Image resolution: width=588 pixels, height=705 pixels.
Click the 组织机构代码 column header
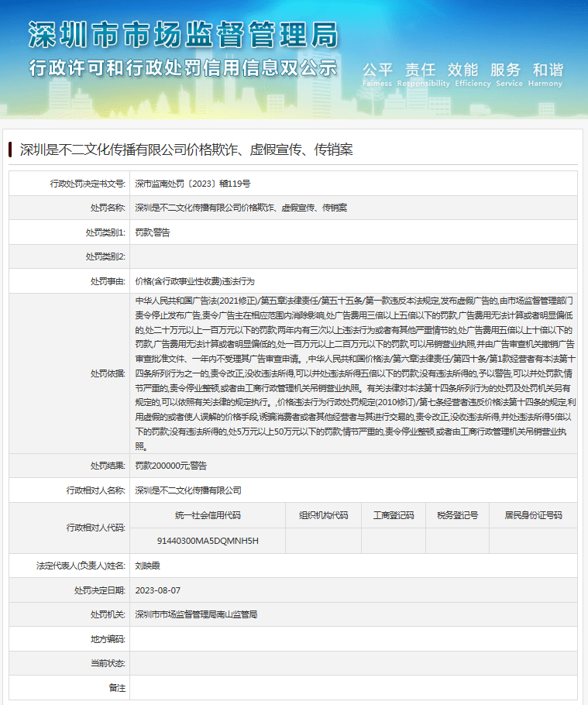(323, 515)
